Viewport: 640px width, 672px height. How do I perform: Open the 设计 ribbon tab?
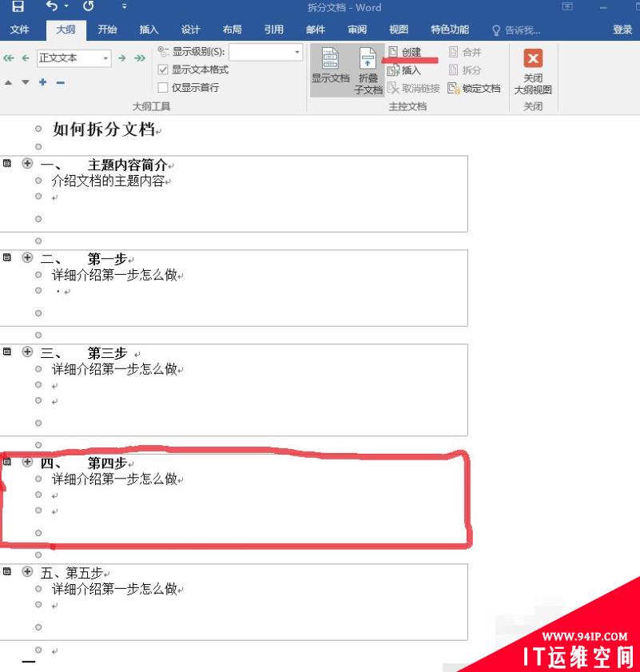(190, 30)
